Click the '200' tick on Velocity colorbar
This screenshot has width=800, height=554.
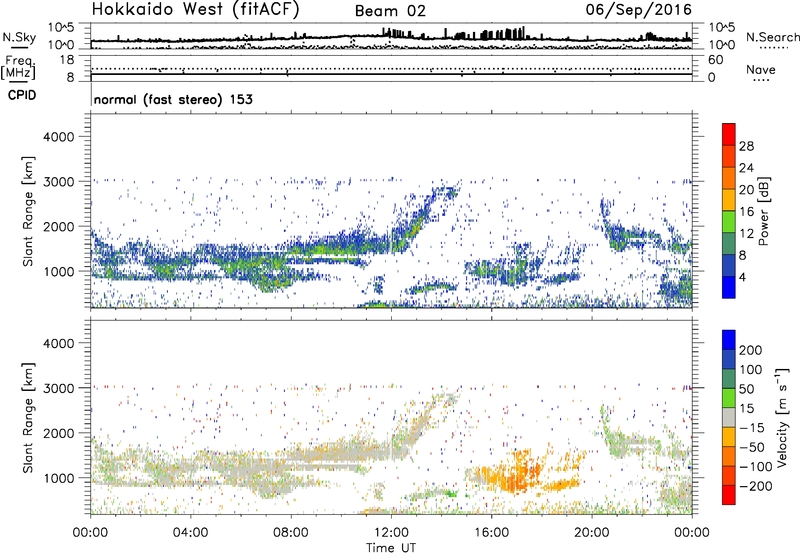click(751, 350)
